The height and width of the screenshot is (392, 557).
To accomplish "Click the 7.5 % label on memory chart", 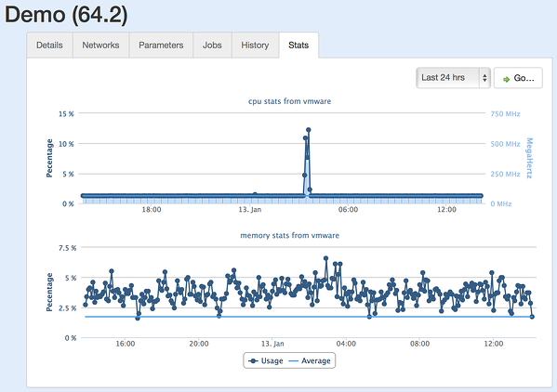I will click(68, 248).
